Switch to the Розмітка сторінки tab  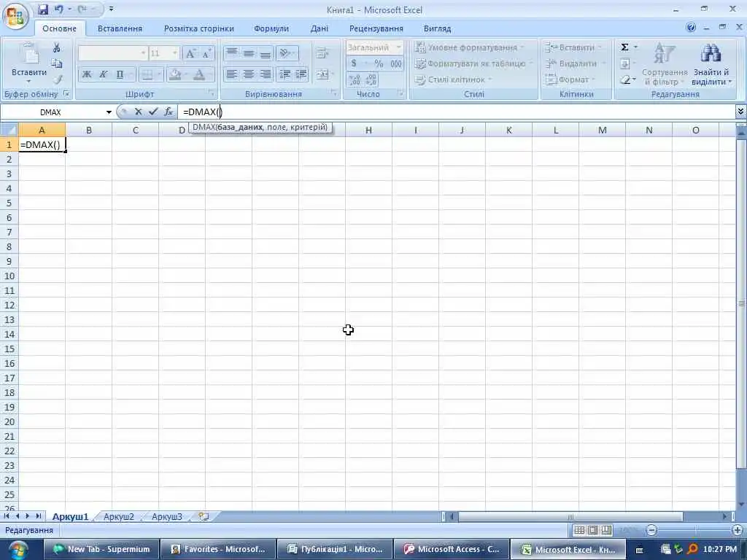pyautogui.click(x=198, y=28)
